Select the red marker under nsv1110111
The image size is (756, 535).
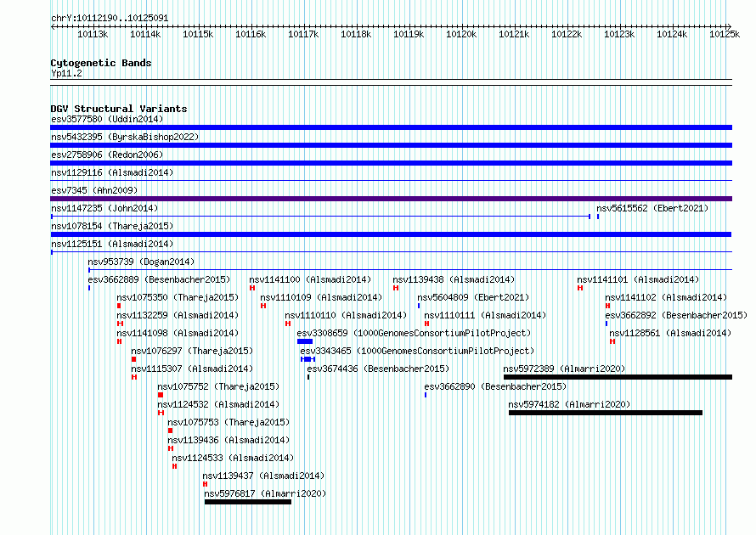426,324
